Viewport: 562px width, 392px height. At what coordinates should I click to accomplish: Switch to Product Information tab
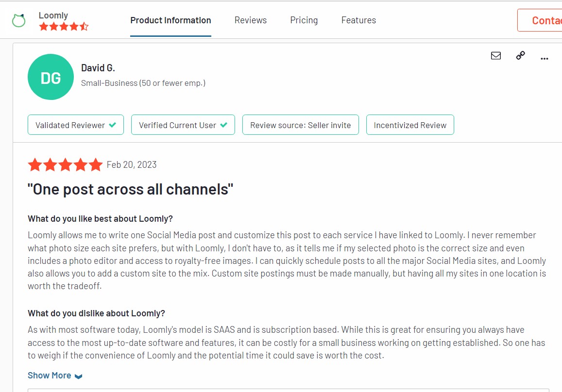coord(170,20)
